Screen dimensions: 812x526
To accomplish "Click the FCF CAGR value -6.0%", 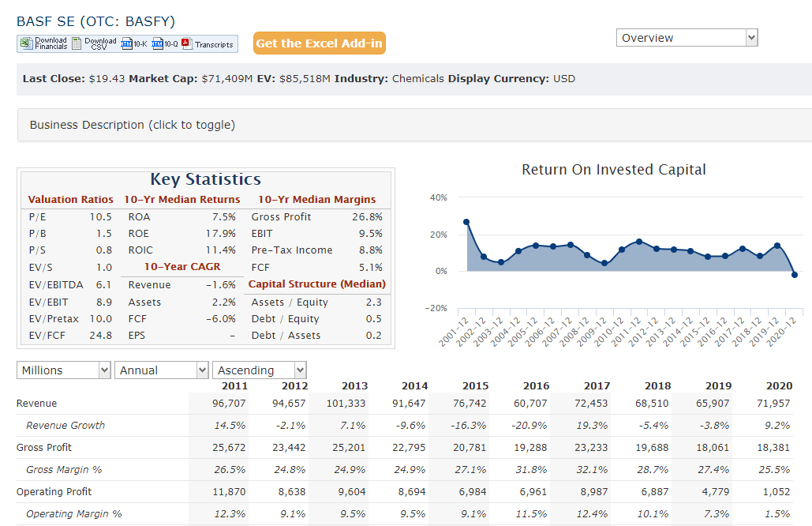I will [x=221, y=319].
